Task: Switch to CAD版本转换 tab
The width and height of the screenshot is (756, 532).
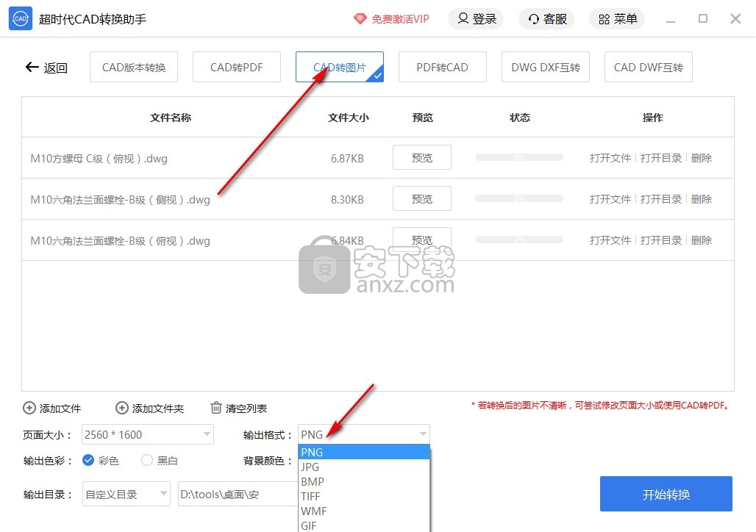Action: (134, 67)
